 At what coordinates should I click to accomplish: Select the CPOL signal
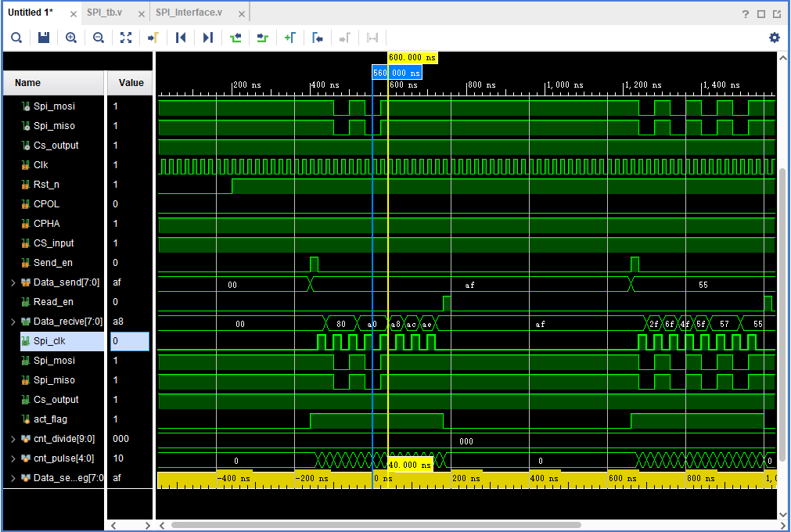[46, 204]
